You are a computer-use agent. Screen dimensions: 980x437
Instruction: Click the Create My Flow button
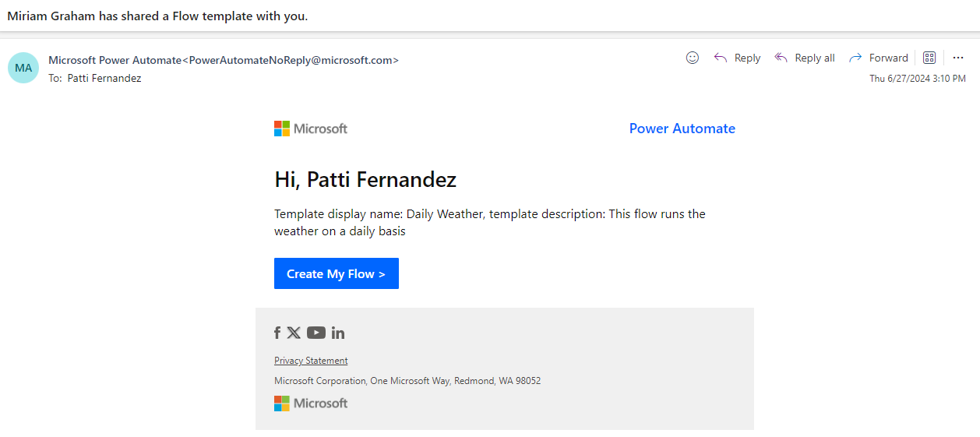click(336, 273)
